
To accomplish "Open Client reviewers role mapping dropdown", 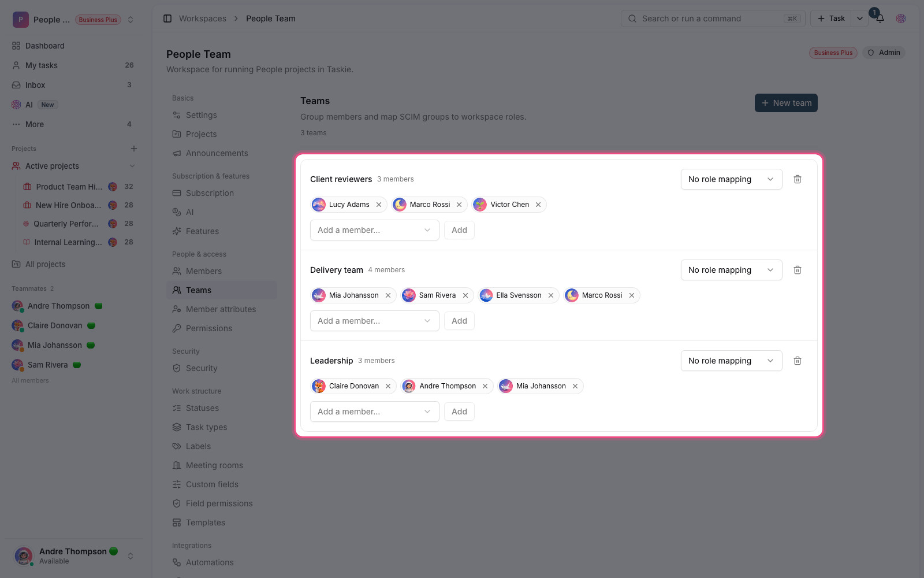I will click(x=731, y=179).
